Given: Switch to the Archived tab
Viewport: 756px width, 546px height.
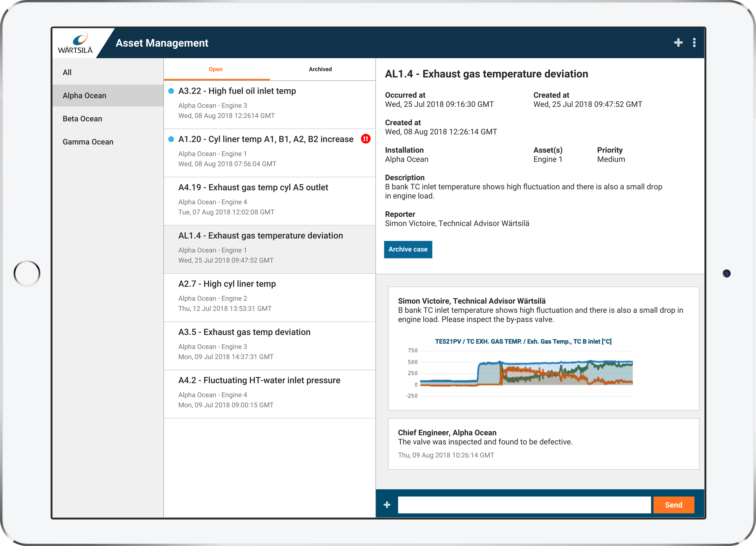Looking at the screenshot, I should (x=320, y=69).
